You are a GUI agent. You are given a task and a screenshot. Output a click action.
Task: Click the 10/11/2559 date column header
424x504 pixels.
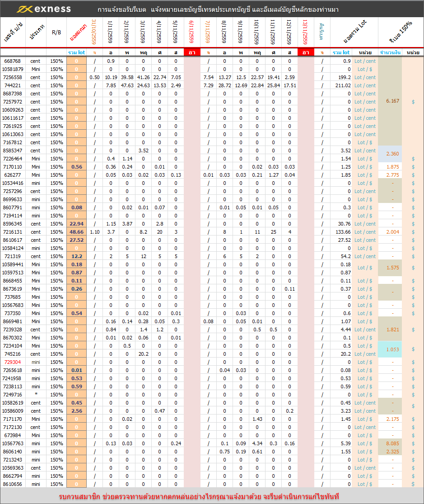(x=256, y=32)
